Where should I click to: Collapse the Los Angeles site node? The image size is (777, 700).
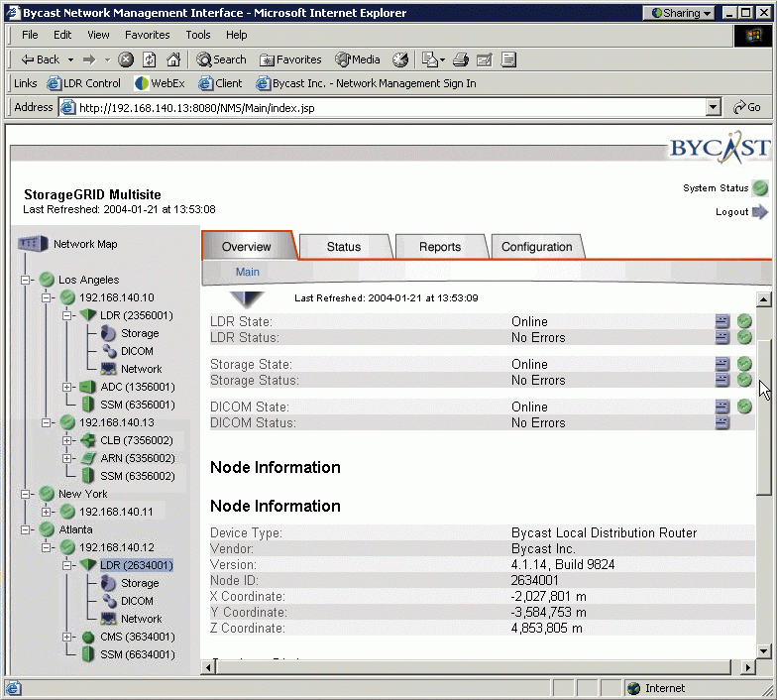[x=26, y=280]
